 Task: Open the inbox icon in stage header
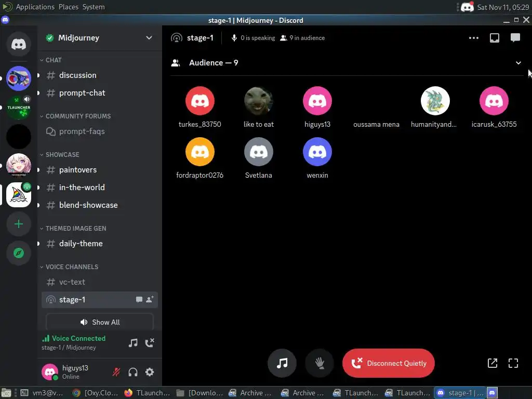pyautogui.click(x=495, y=38)
